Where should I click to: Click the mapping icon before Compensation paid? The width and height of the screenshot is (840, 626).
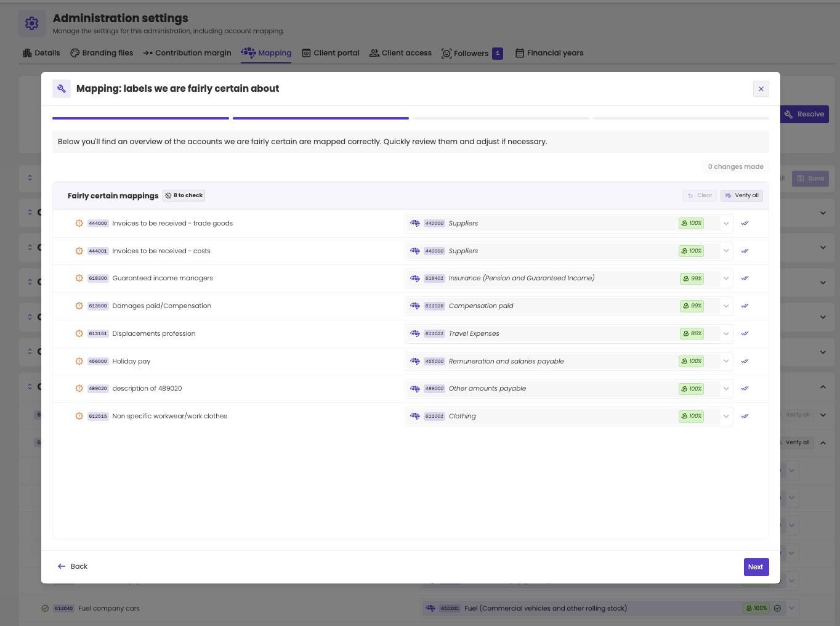pos(415,306)
